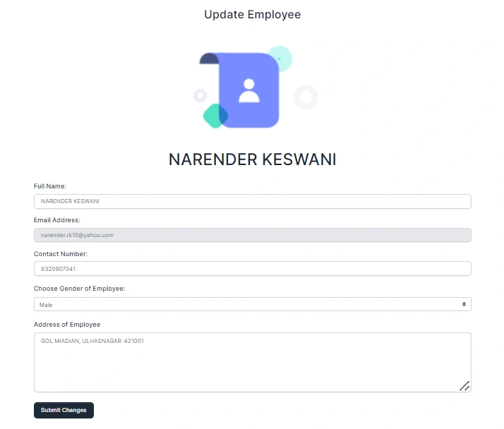Click the Submit Changes button

pyautogui.click(x=64, y=410)
